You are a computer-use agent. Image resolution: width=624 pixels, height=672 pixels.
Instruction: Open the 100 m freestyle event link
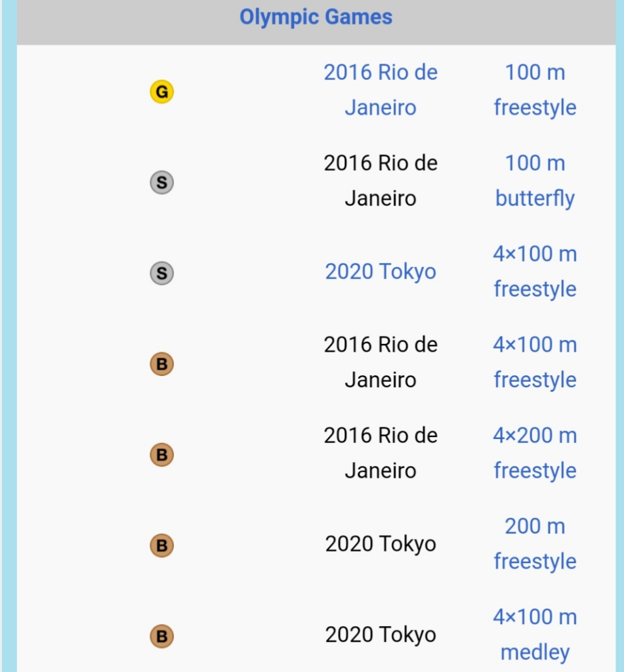pos(535,89)
